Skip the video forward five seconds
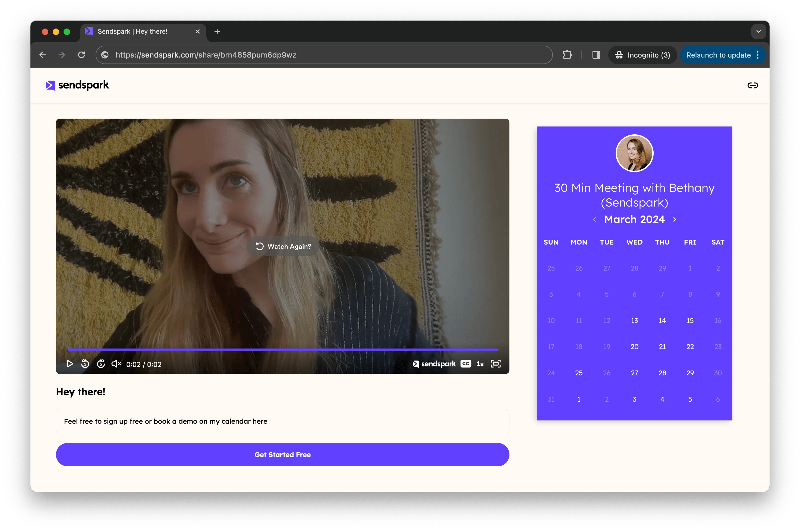Image resolution: width=800 pixels, height=532 pixels. click(101, 364)
